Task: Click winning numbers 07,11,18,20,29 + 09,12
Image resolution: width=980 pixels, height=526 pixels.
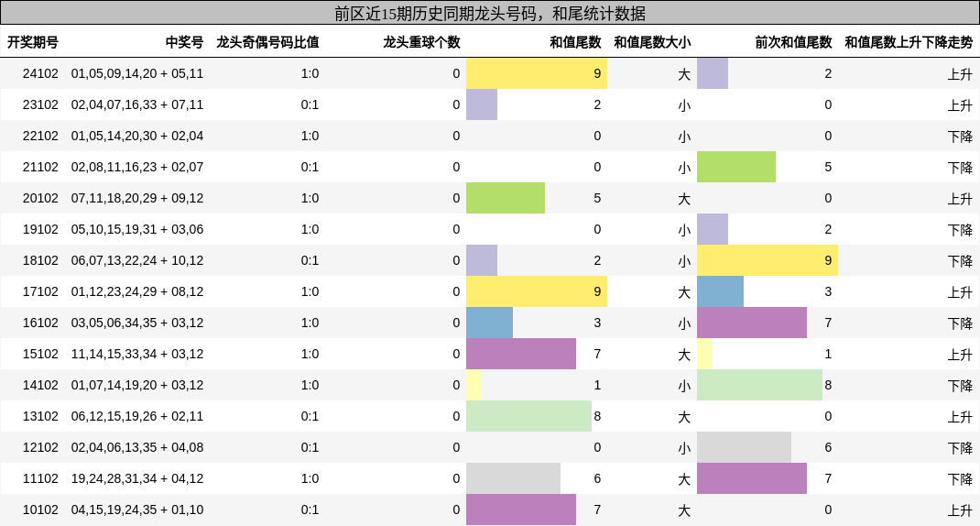Action: [x=136, y=198]
